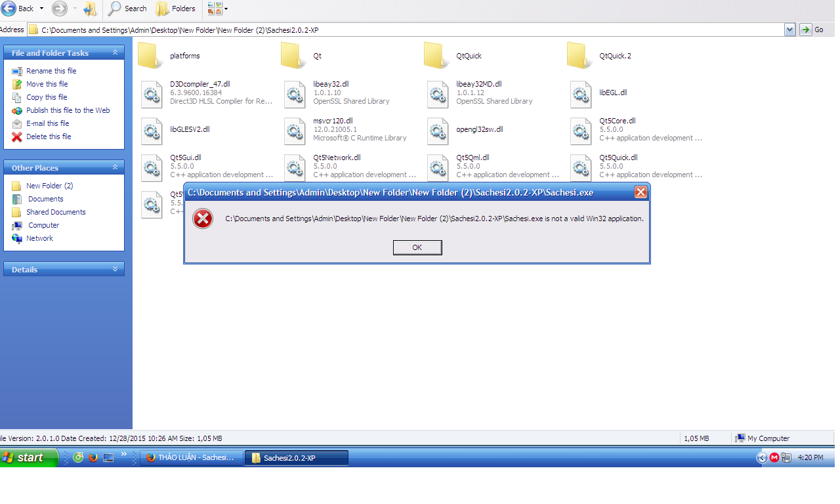Viewport: 840px width, 504px height.
Task: Expand the Details panel
Action: point(115,269)
